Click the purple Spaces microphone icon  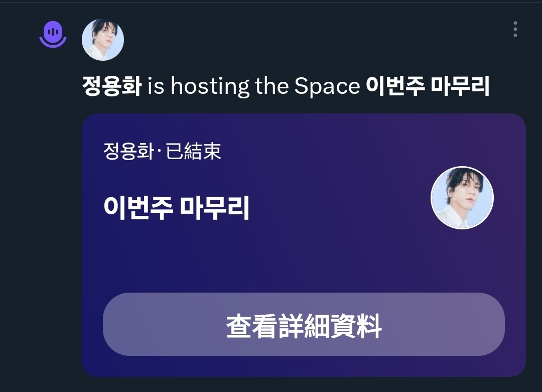coord(53,34)
